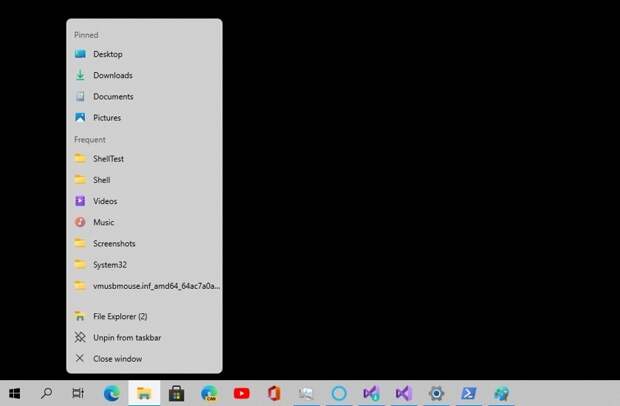Click the taskbar icon between Office and Cortana
The height and width of the screenshot is (406, 620).
pyautogui.click(x=306, y=393)
